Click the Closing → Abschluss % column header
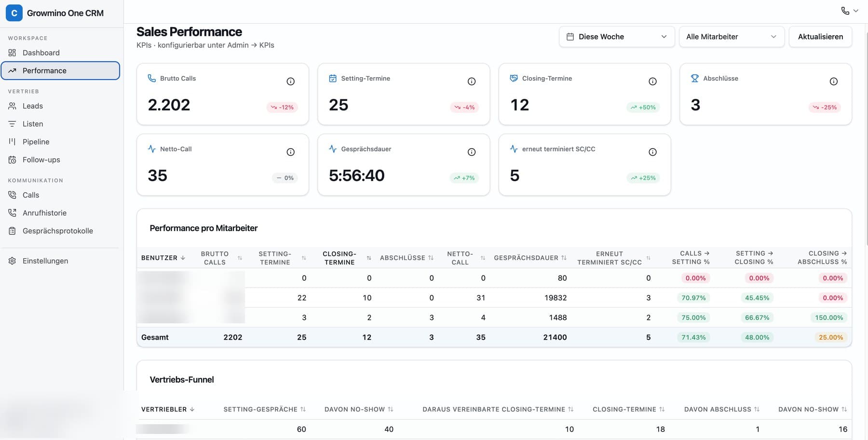Screen dimensions: 868x440 point(822,258)
